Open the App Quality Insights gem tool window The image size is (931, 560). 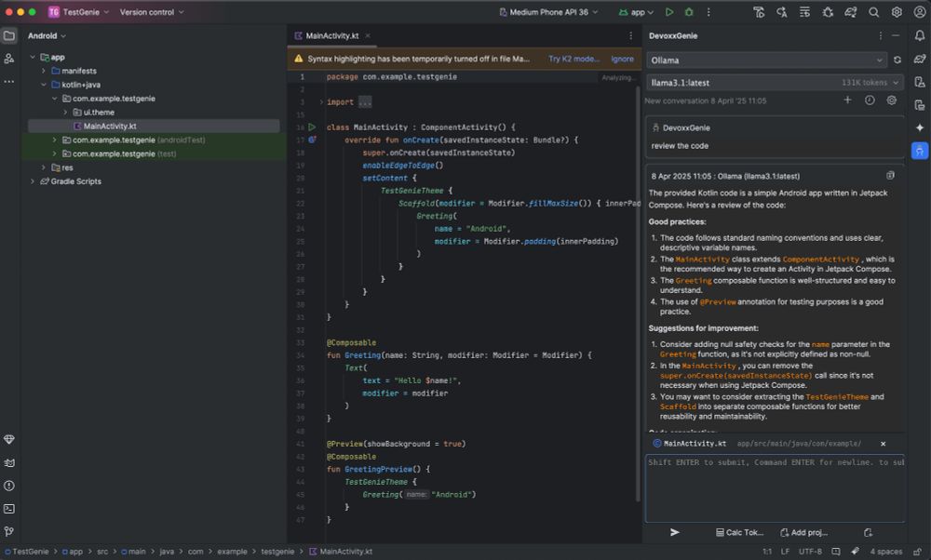coord(9,440)
